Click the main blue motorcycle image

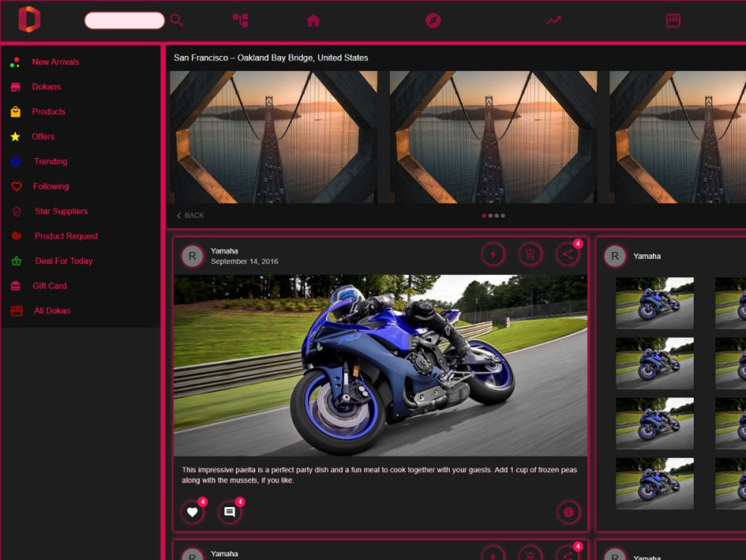380,365
